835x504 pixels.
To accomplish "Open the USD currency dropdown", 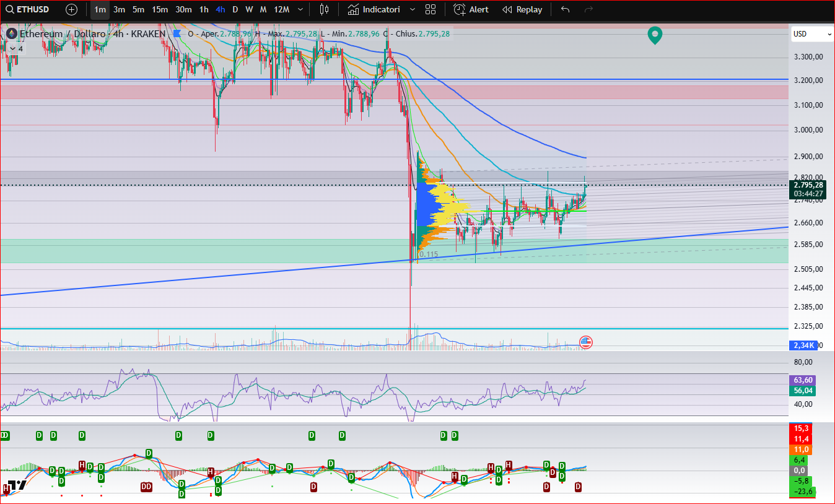I will tap(812, 34).
